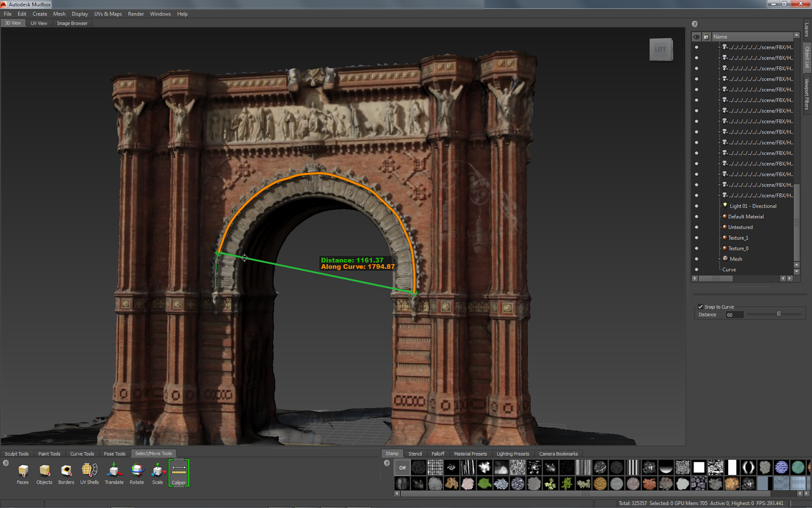
Task: Expand the stamp tray arrow button
Action: (x=387, y=463)
